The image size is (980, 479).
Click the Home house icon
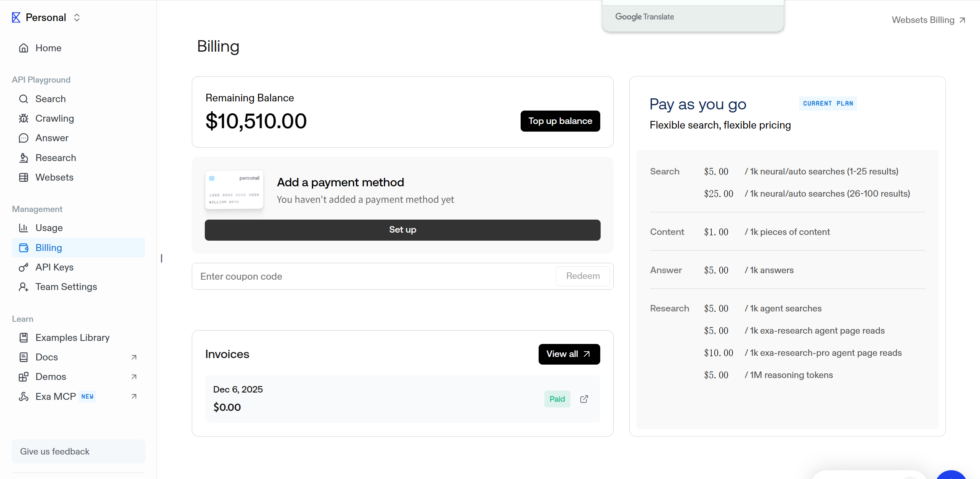tap(24, 48)
